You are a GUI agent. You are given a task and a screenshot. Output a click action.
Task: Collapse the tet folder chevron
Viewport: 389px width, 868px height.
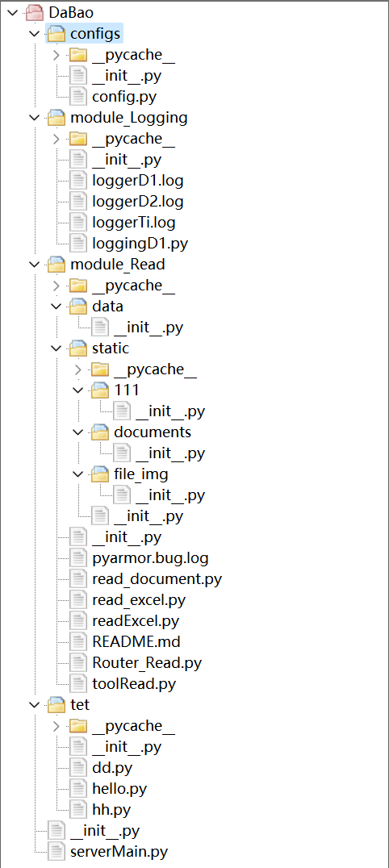tap(35, 705)
